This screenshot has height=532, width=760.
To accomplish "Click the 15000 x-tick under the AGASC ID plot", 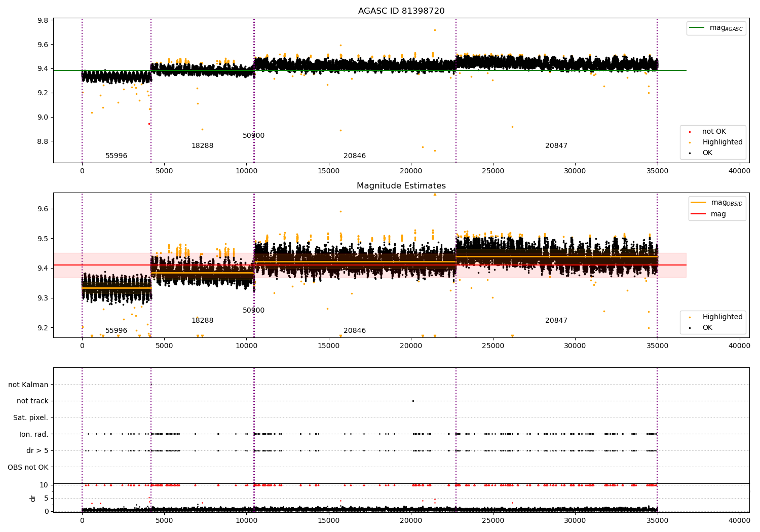I will [328, 171].
